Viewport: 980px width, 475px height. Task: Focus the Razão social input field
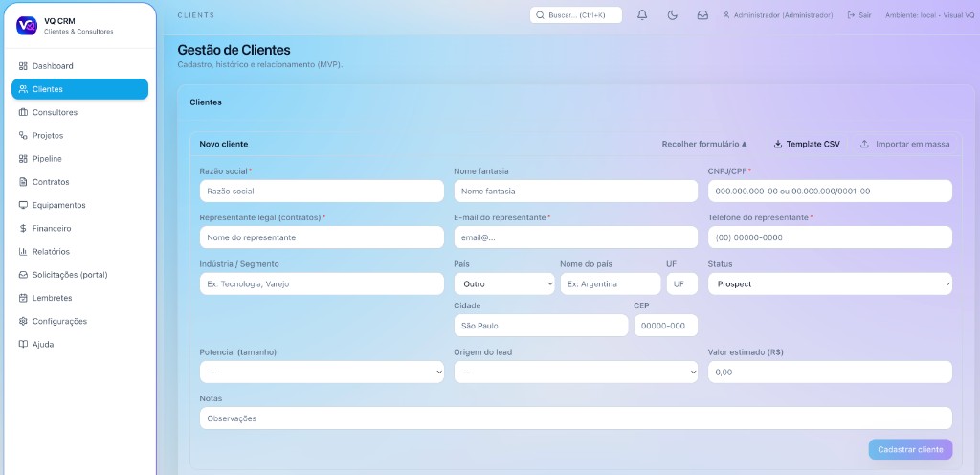pos(322,192)
